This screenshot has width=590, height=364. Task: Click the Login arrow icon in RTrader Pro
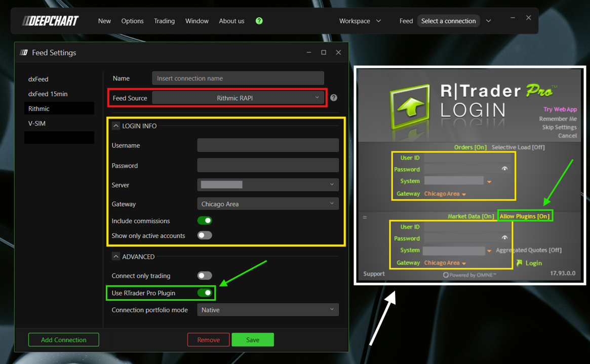(x=520, y=263)
